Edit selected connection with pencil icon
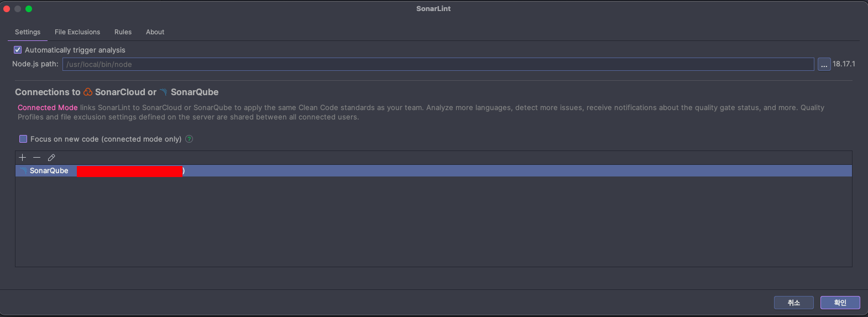The height and width of the screenshot is (317, 868). click(x=51, y=158)
